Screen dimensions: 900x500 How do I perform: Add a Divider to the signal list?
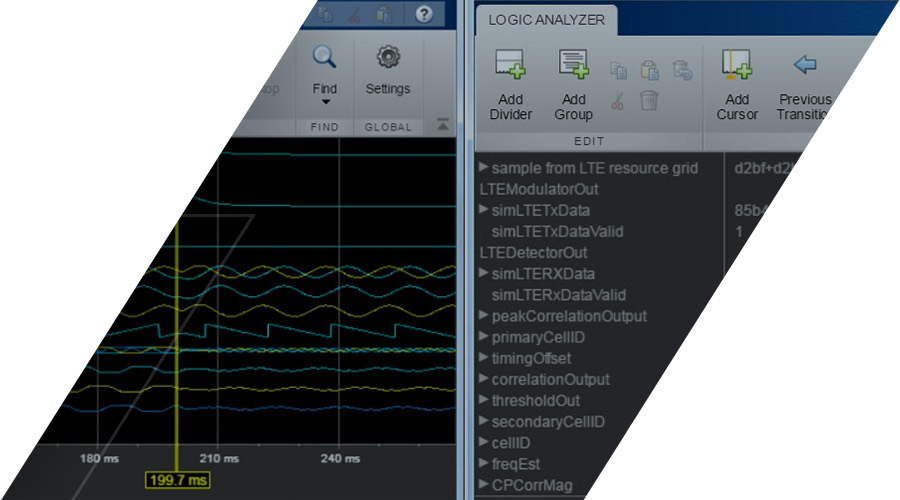click(x=510, y=84)
